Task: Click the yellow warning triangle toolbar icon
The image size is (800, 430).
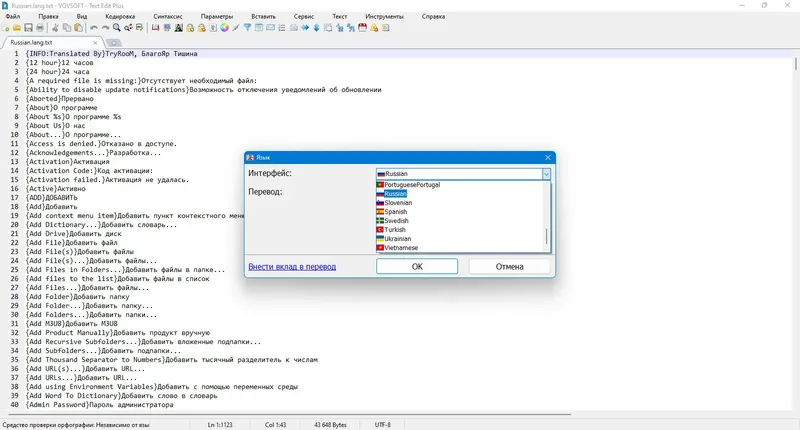Action: 374,28
